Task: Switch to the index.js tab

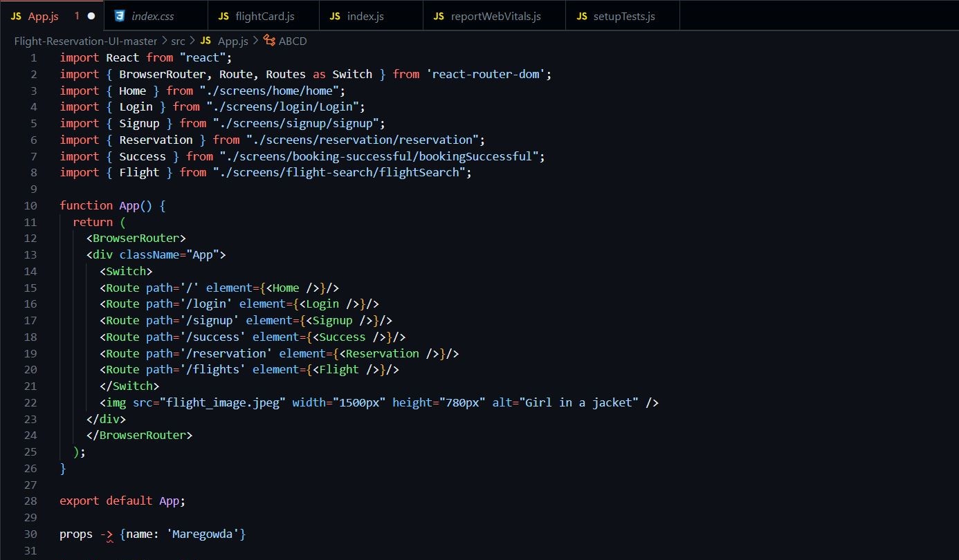Action: point(365,16)
